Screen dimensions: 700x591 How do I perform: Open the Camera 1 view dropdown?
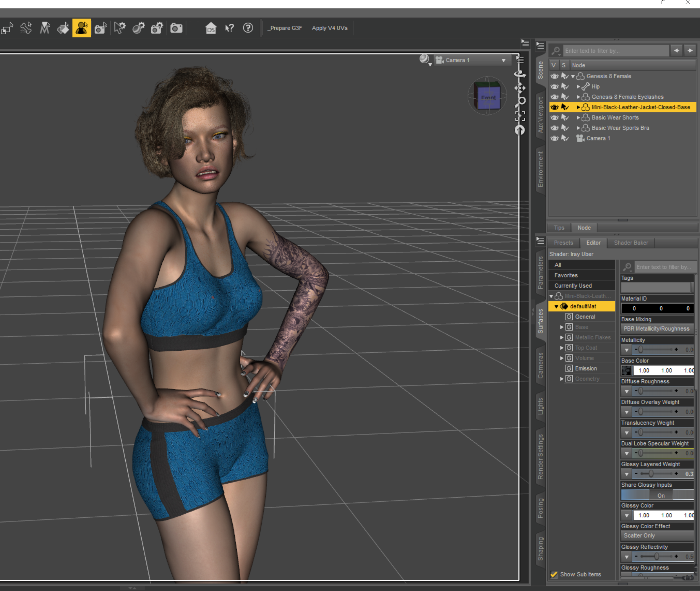(503, 60)
